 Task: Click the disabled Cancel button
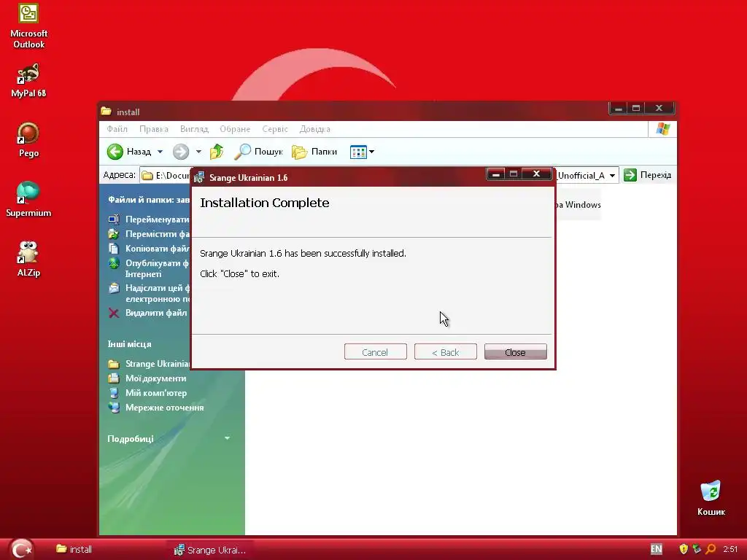[376, 352]
